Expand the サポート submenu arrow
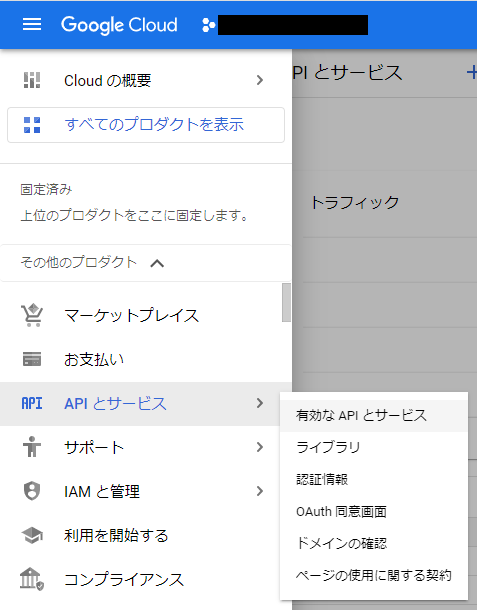Screen dimensions: 477x610 pos(260,447)
